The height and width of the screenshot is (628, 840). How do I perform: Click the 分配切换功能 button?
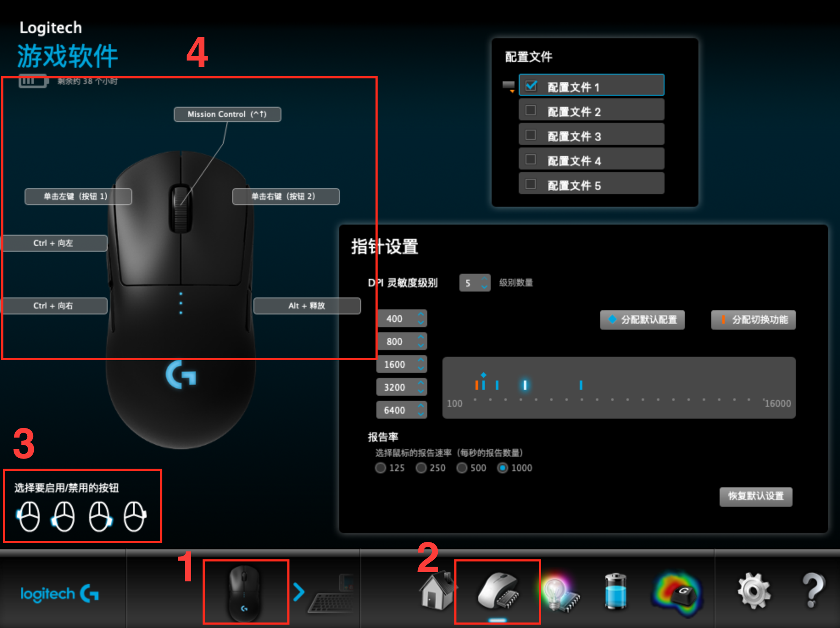(x=753, y=320)
